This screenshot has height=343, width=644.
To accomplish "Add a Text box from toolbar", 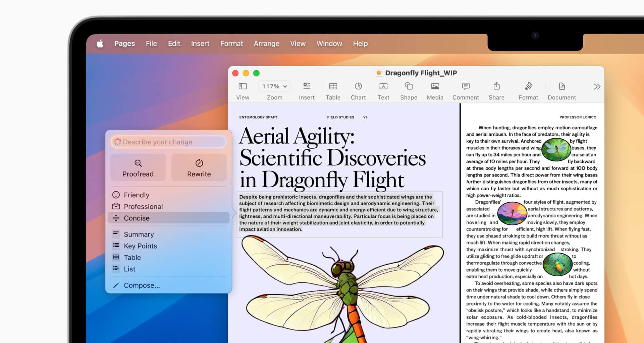I will click(383, 86).
